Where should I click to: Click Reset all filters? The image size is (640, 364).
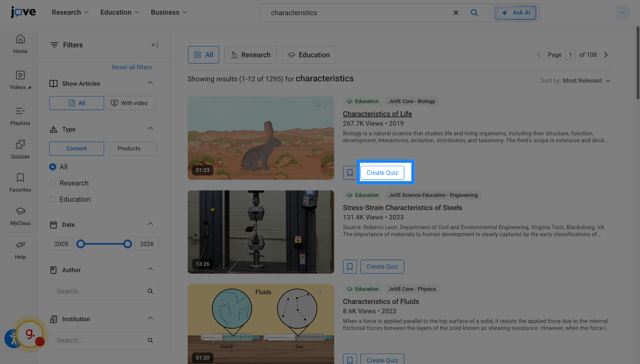coord(132,67)
